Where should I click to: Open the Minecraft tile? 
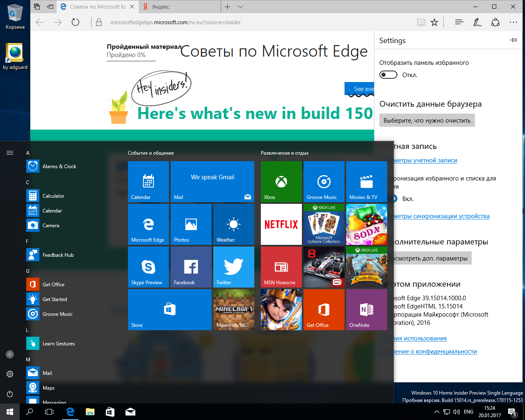click(x=234, y=310)
